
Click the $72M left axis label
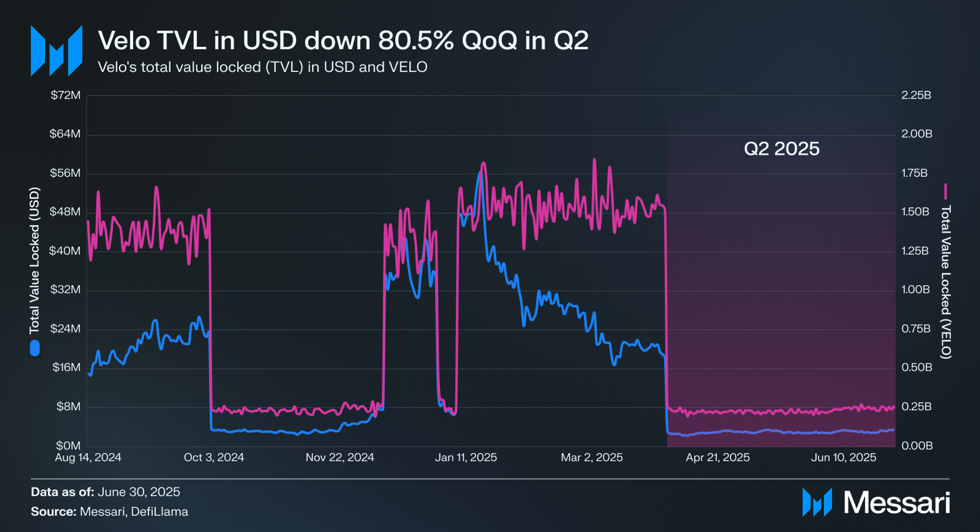click(x=65, y=95)
